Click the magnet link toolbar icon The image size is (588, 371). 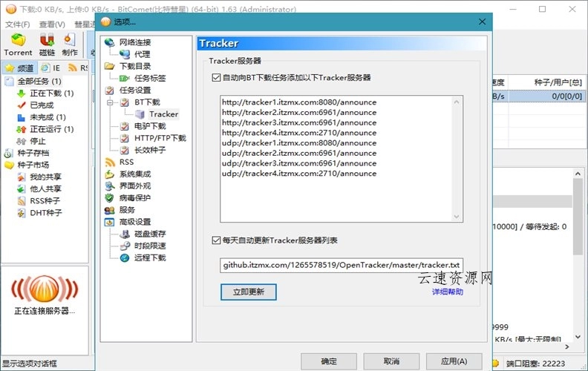(47, 45)
